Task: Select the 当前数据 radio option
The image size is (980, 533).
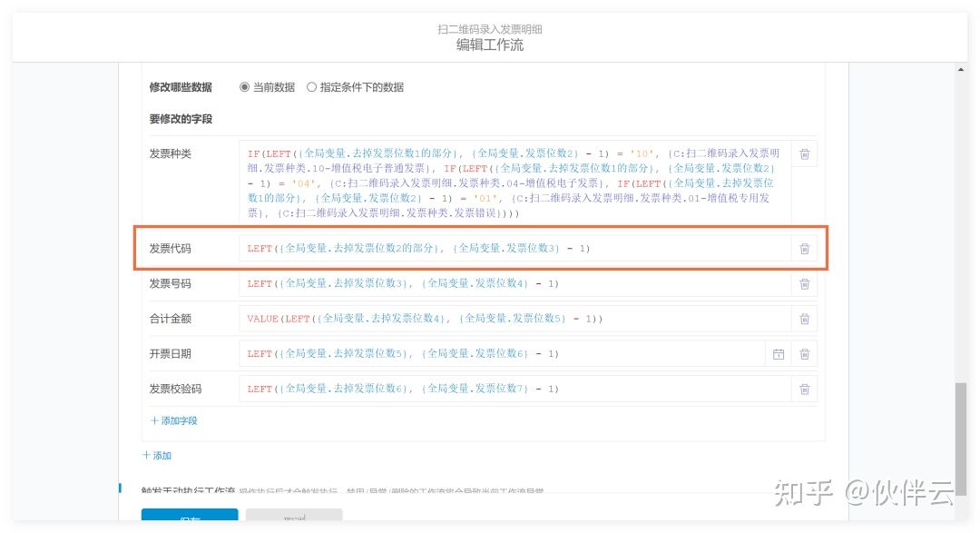Action: click(244, 87)
